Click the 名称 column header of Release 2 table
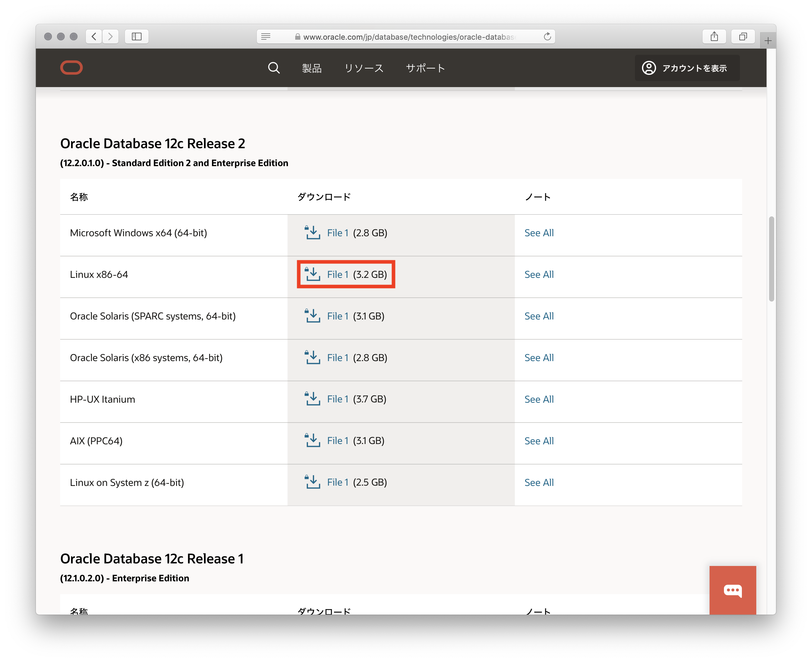The image size is (812, 662). click(x=78, y=197)
